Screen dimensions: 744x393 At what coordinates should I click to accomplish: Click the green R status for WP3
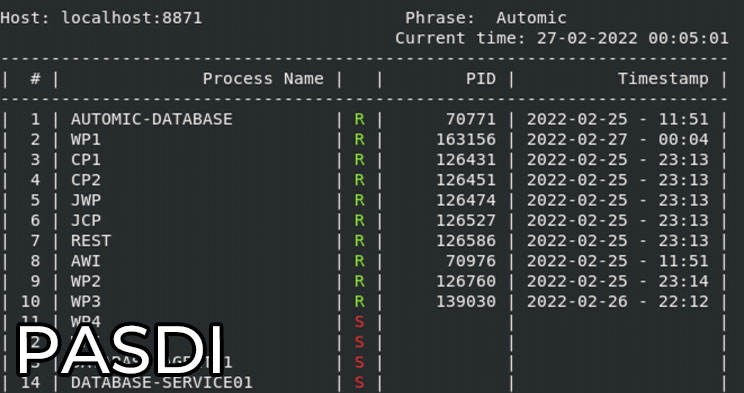tap(360, 301)
